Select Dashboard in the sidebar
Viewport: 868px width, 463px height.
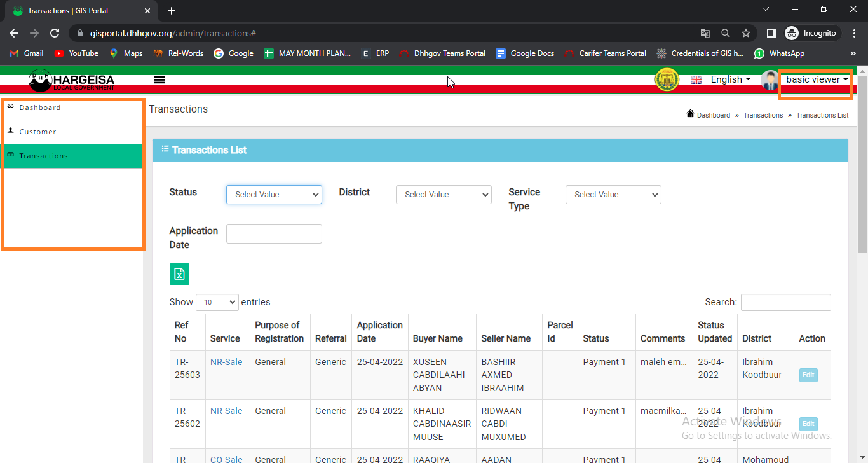[x=72, y=107]
